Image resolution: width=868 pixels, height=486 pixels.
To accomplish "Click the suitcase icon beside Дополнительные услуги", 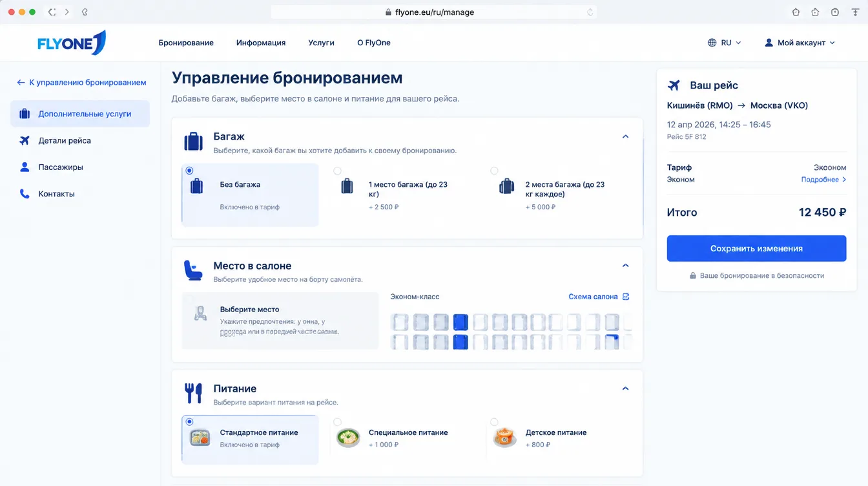I will tap(25, 114).
